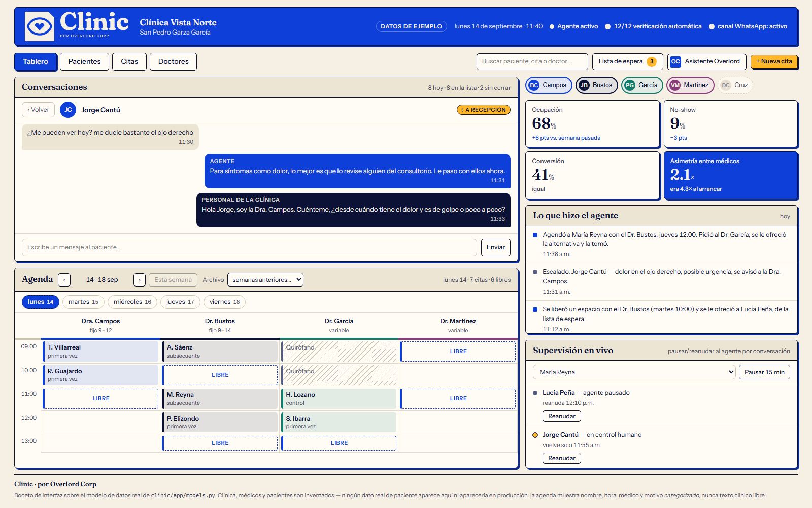812x508 pixels.
Task: Focus the message to patient field
Action: coord(249,247)
